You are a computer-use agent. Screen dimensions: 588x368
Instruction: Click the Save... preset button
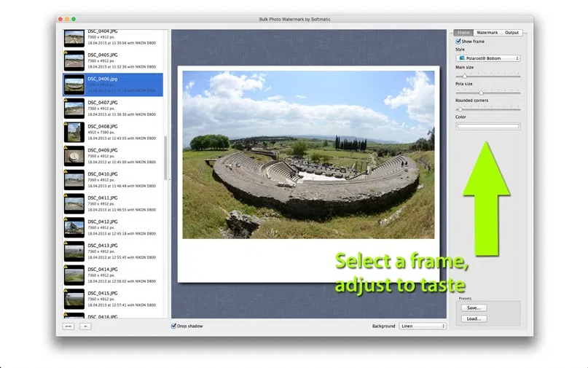(474, 308)
